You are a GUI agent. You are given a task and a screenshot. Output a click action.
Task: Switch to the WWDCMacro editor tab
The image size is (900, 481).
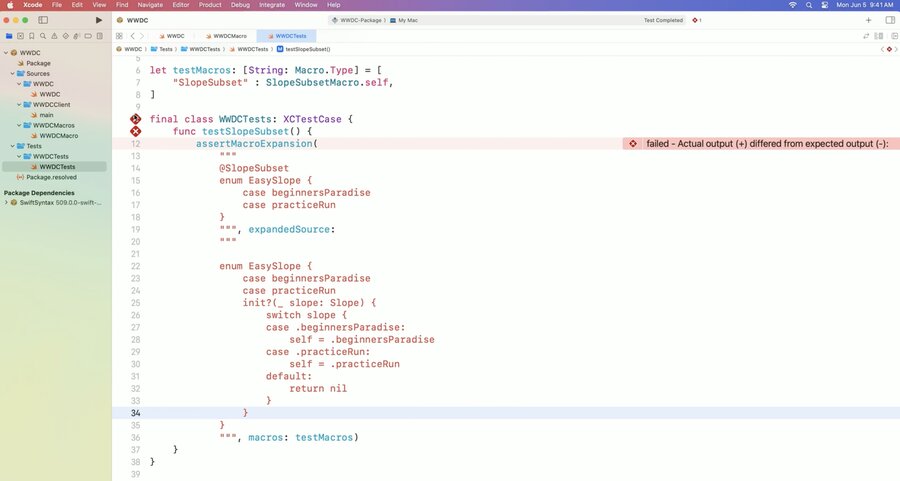point(226,36)
